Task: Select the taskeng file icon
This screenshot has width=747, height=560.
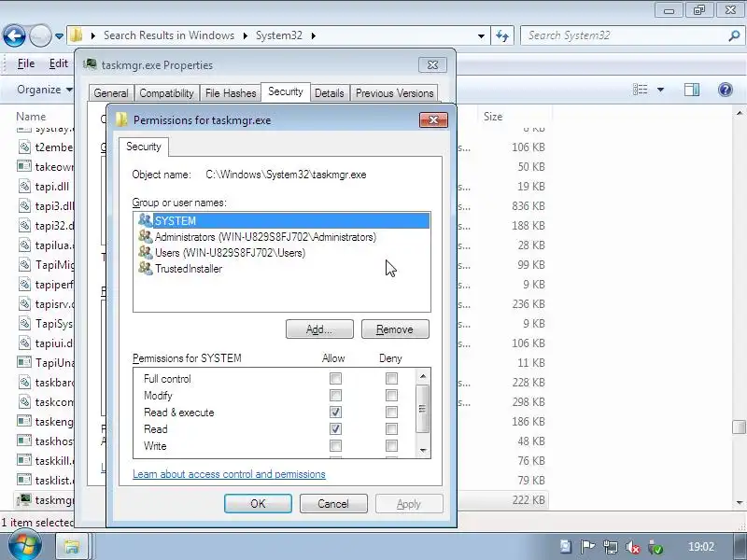Action: pos(24,422)
